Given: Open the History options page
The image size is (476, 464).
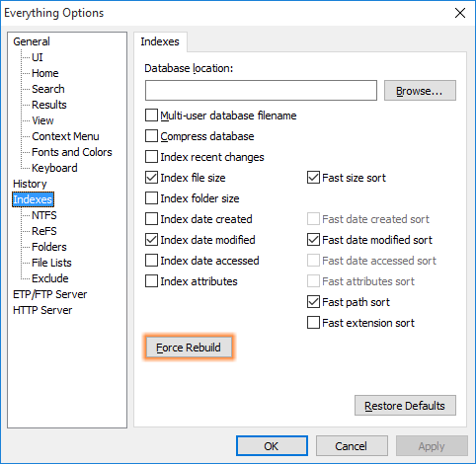Looking at the screenshot, I should click(30, 184).
